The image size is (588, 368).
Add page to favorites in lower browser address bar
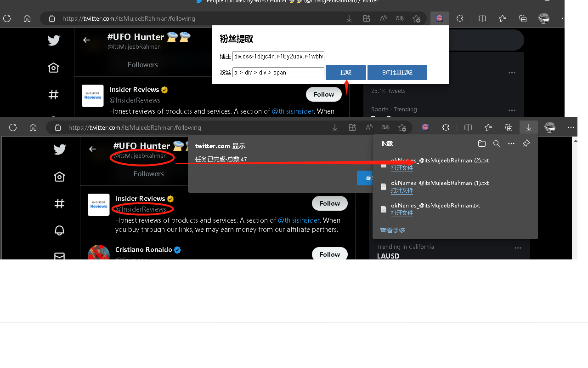[402, 127]
